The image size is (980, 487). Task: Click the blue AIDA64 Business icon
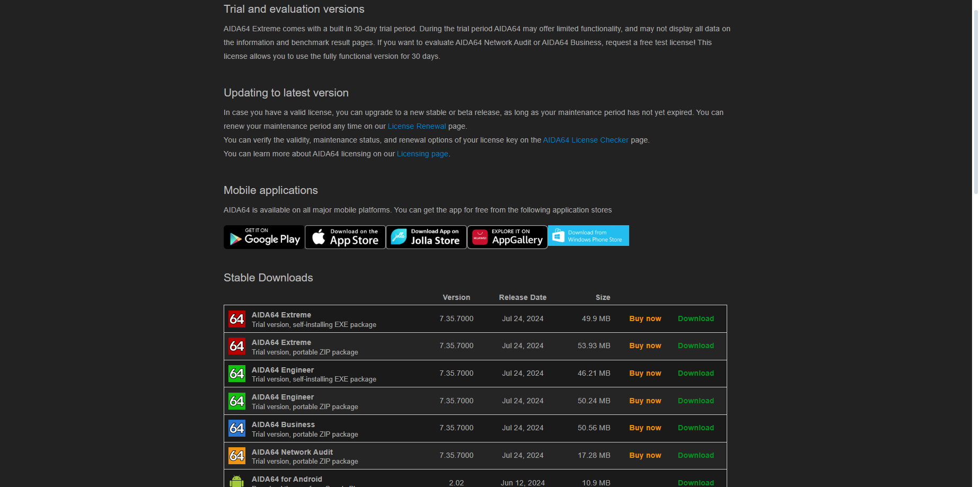click(x=237, y=428)
